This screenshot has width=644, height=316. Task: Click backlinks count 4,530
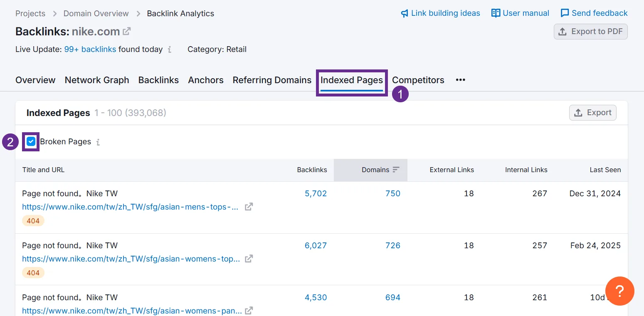click(x=316, y=297)
